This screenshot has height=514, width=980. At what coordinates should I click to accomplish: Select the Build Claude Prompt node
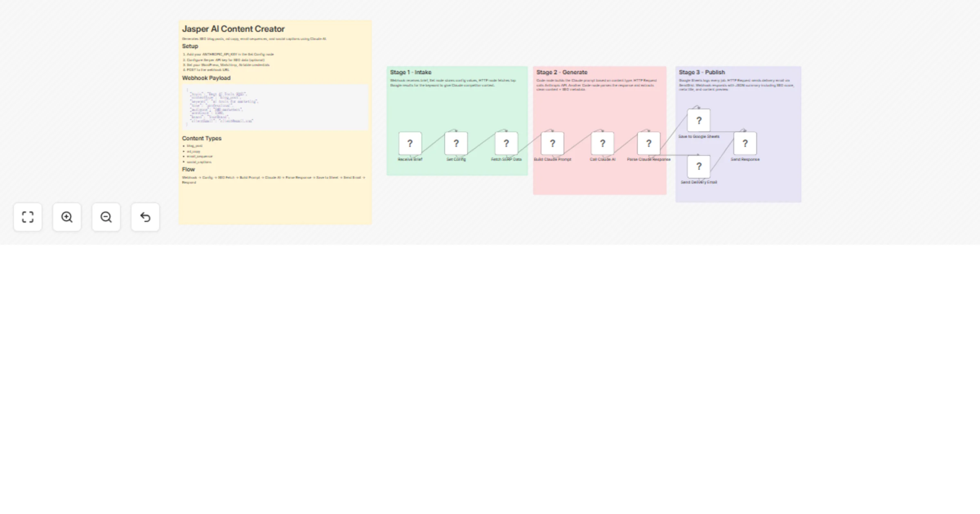pos(552,143)
